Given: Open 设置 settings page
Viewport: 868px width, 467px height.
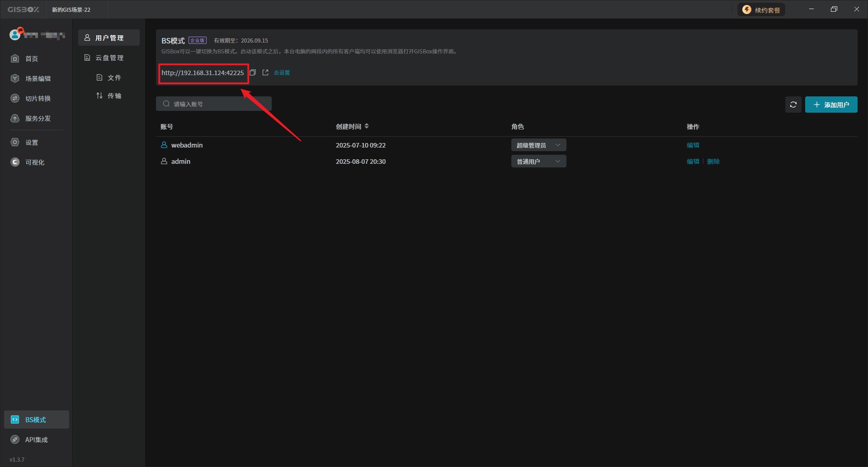Looking at the screenshot, I should click(31, 143).
